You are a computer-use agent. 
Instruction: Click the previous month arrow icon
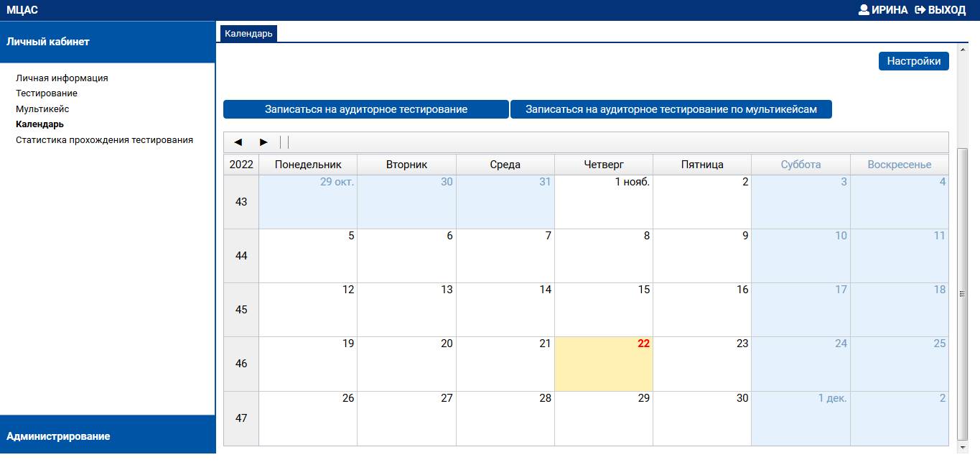tap(238, 142)
